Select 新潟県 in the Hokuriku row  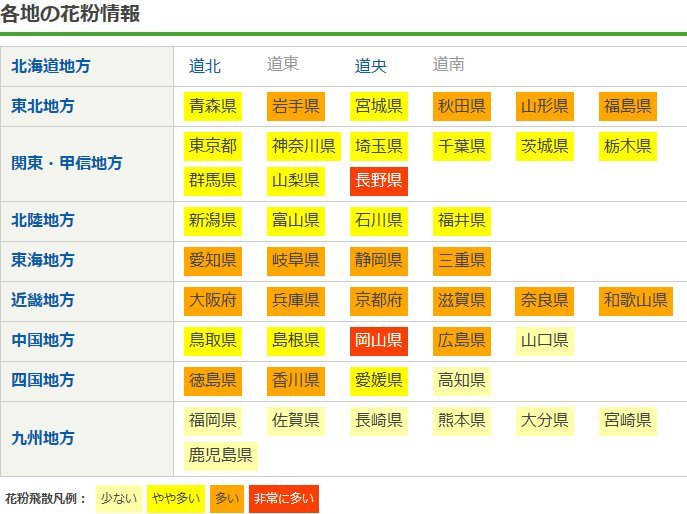213,220
